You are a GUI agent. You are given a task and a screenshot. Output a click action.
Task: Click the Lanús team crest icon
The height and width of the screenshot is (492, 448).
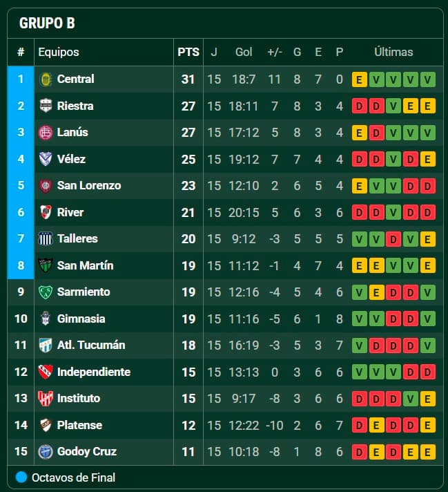pos(46,133)
